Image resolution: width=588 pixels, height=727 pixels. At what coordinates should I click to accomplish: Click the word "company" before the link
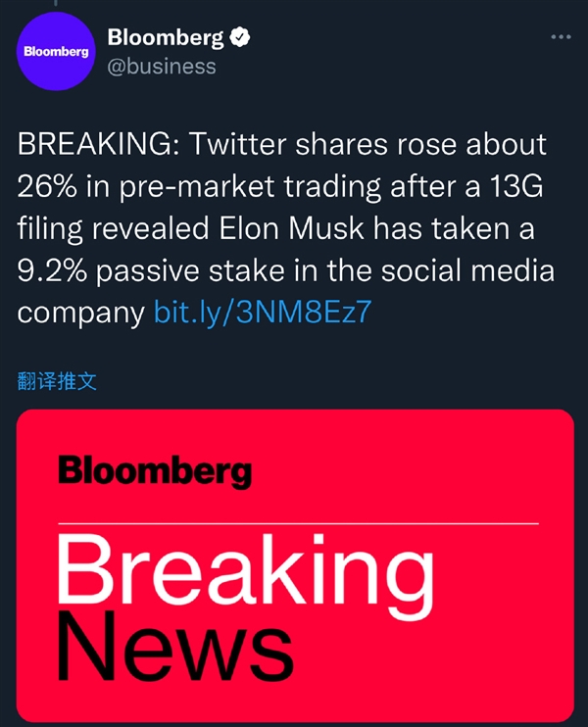pyautogui.click(x=81, y=314)
